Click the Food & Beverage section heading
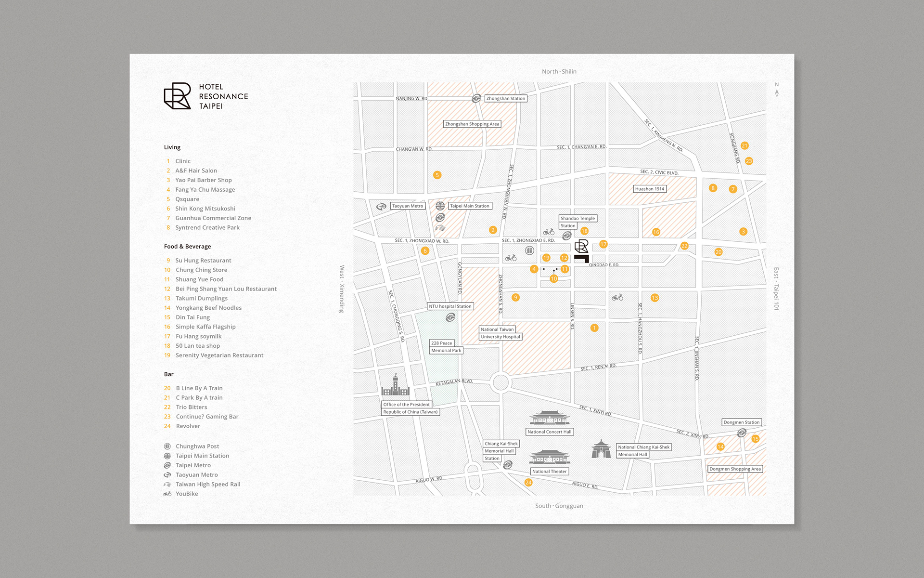Screen dimensions: 924x578 click(187, 247)
